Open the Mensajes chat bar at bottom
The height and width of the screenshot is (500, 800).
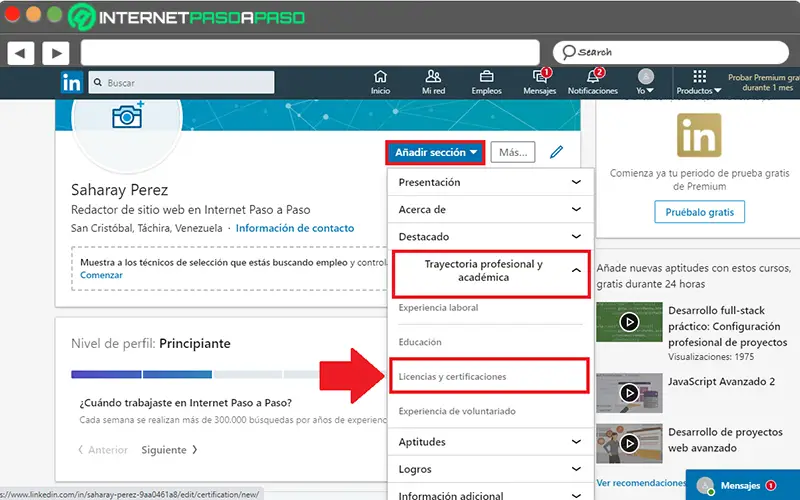[742, 485]
